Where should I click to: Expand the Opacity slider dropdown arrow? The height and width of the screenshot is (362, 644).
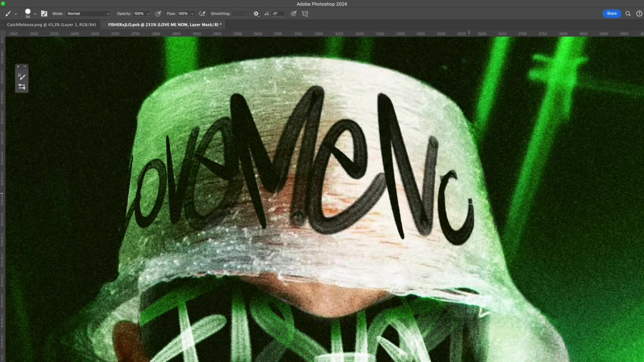(148, 14)
